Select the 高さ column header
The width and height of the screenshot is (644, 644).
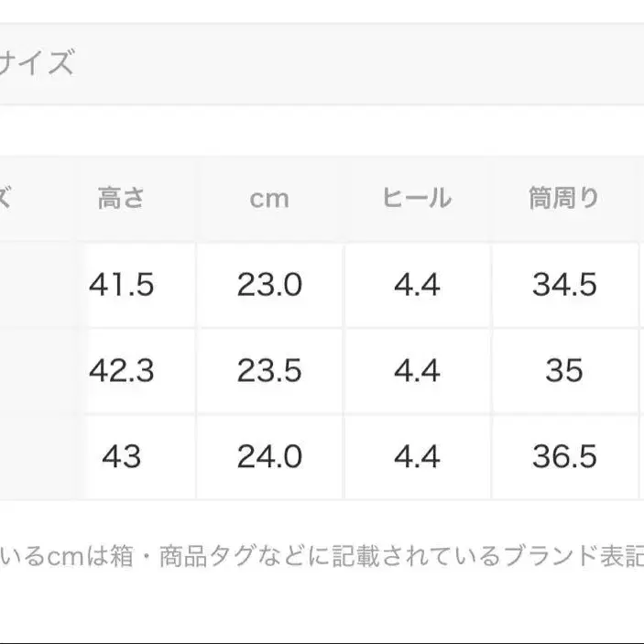(122, 198)
